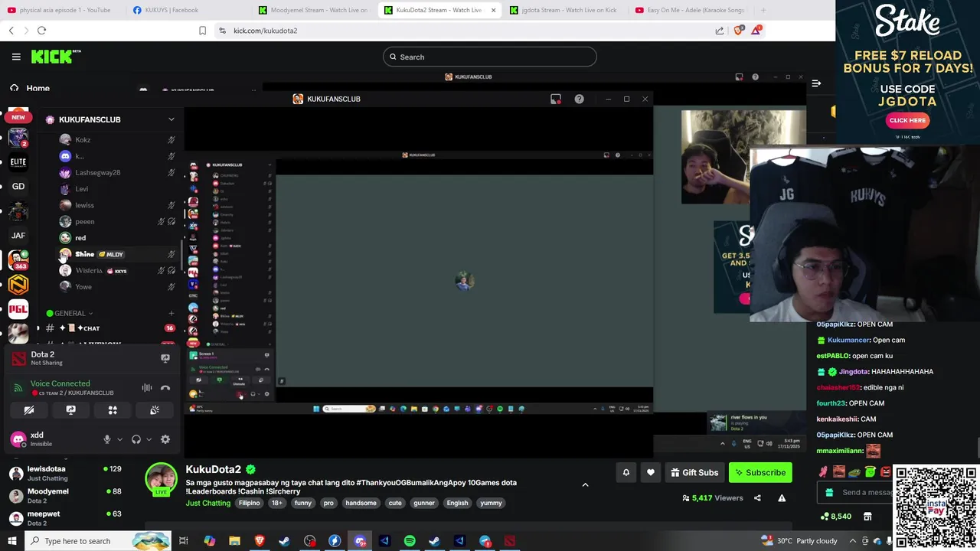Click the Subscribe button
The width and height of the screenshot is (980, 551).
click(760, 473)
